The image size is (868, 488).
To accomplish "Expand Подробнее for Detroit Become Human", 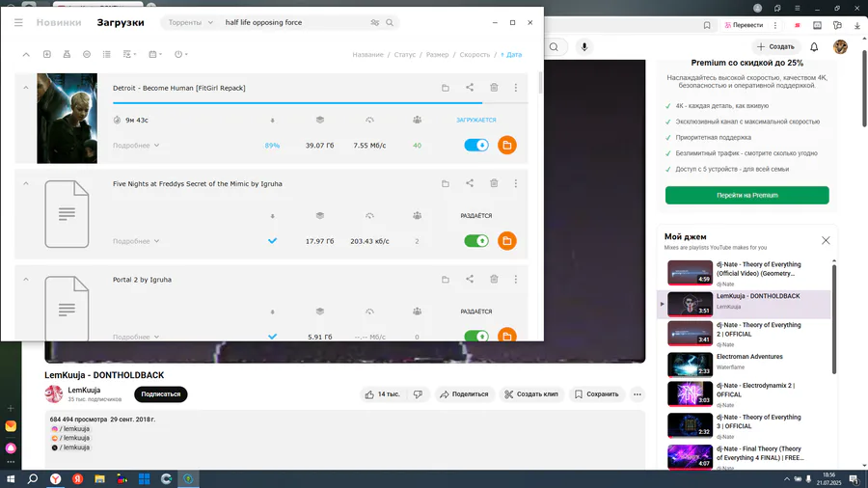I will pyautogui.click(x=136, y=146).
